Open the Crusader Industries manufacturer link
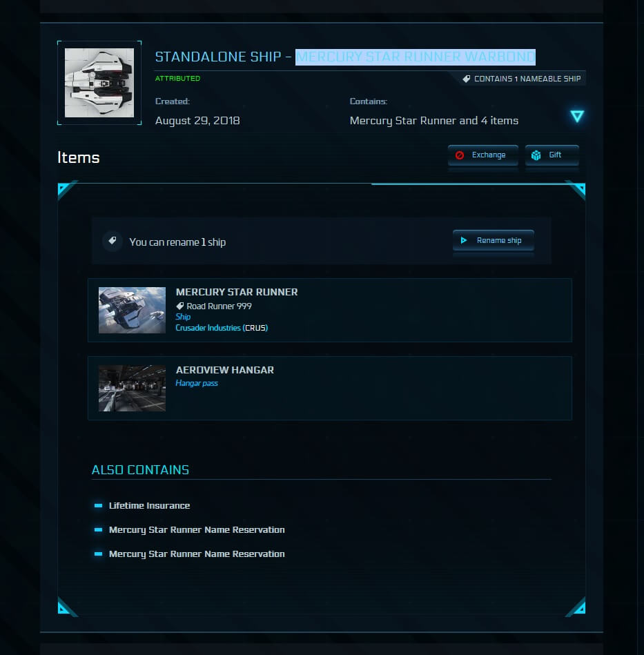 point(222,328)
